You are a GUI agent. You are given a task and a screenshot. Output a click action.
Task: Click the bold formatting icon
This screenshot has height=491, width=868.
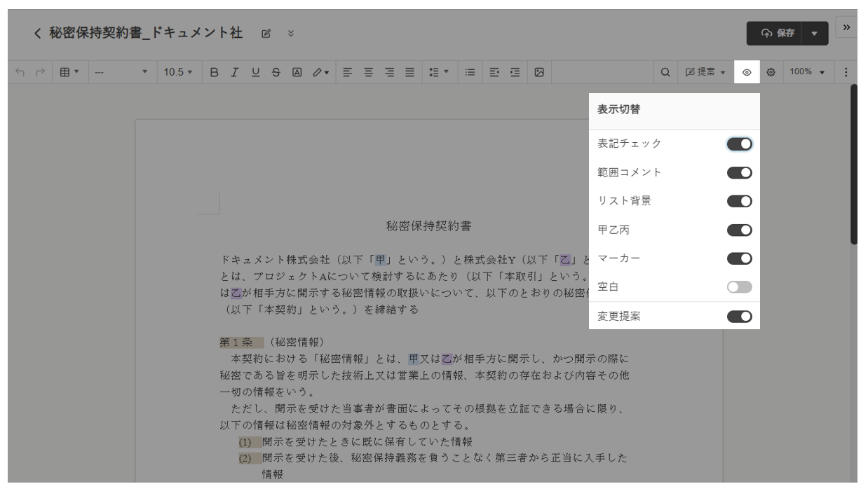tap(215, 72)
